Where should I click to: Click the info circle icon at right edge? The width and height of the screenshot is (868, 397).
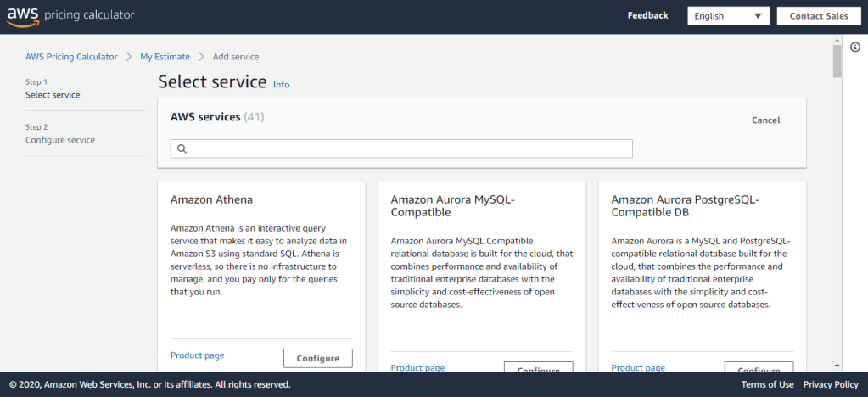tap(855, 48)
